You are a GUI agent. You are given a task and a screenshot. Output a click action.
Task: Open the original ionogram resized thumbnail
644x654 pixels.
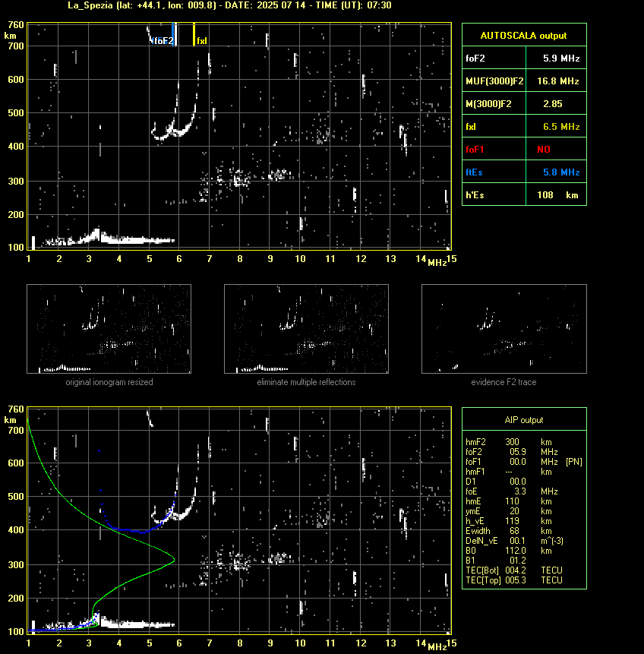click(x=109, y=329)
